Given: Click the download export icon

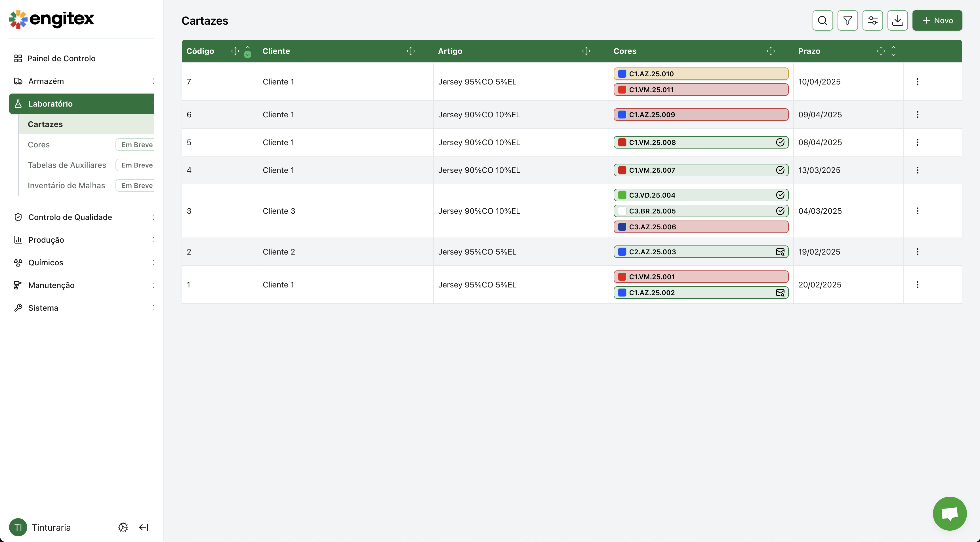Looking at the screenshot, I should tap(897, 20).
